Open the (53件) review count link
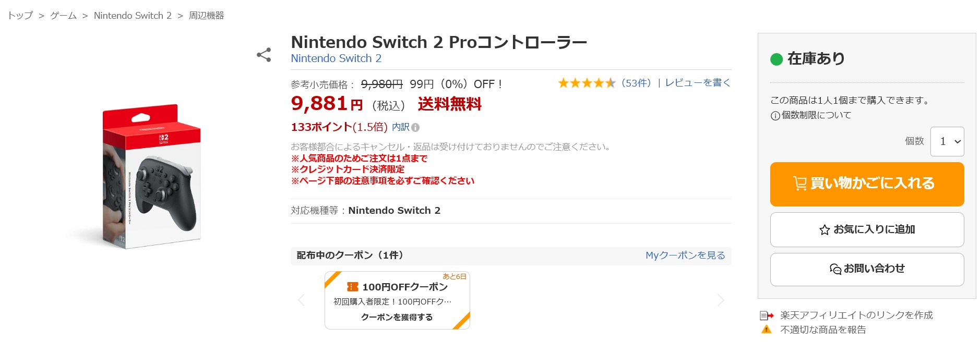980x353 pixels. pos(636,83)
